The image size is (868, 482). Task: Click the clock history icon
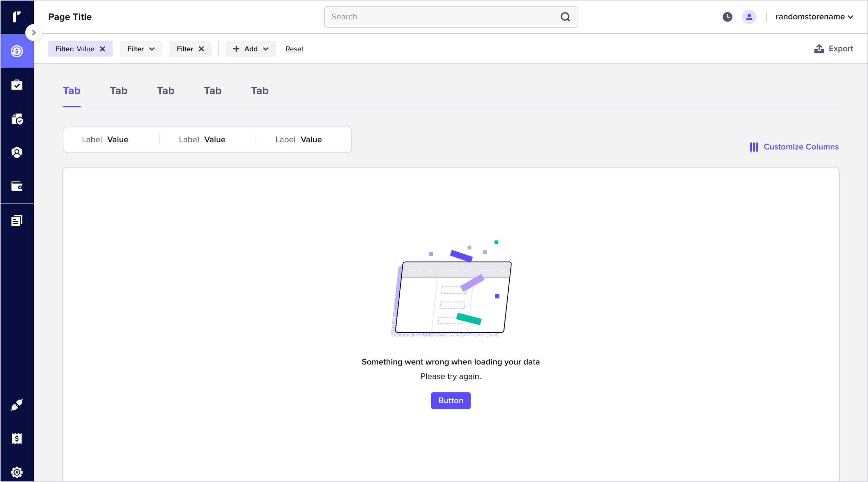[727, 17]
